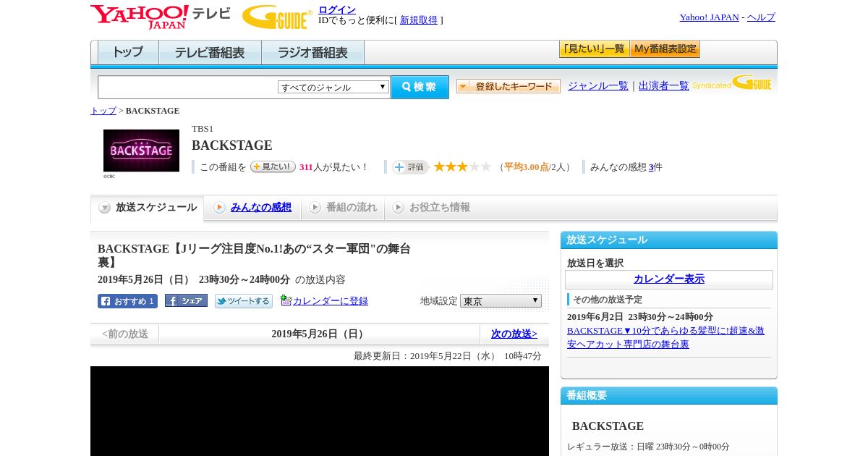Click the レギュラー放送 schedule text
This screenshot has width=868, height=456.
pyautogui.click(x=648, y=447)
